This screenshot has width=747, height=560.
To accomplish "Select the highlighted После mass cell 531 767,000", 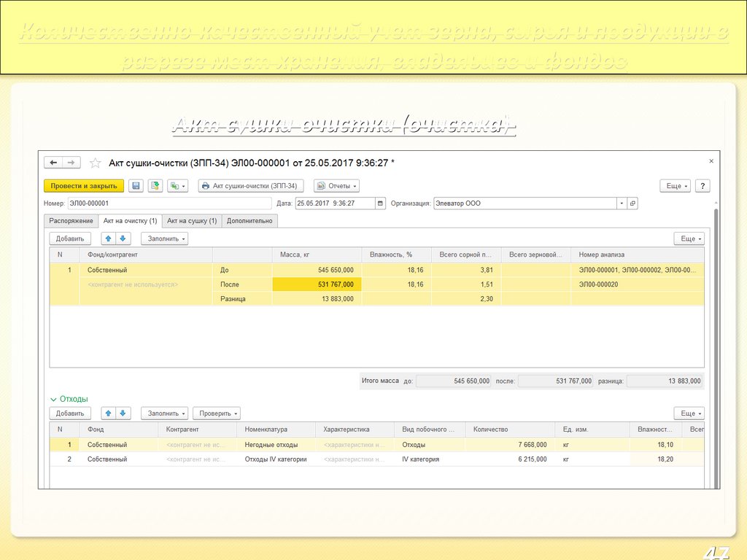I will click(x=317, y=284).
